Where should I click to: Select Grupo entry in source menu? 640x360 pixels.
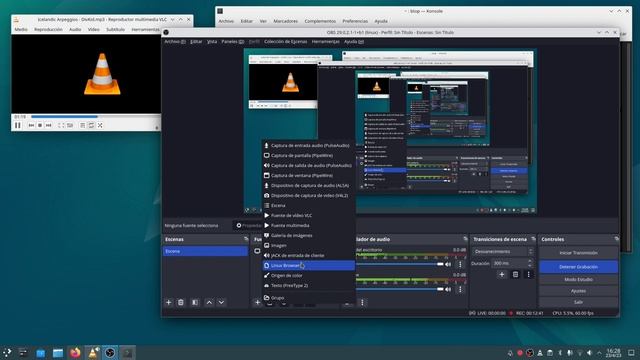[309, 298]
